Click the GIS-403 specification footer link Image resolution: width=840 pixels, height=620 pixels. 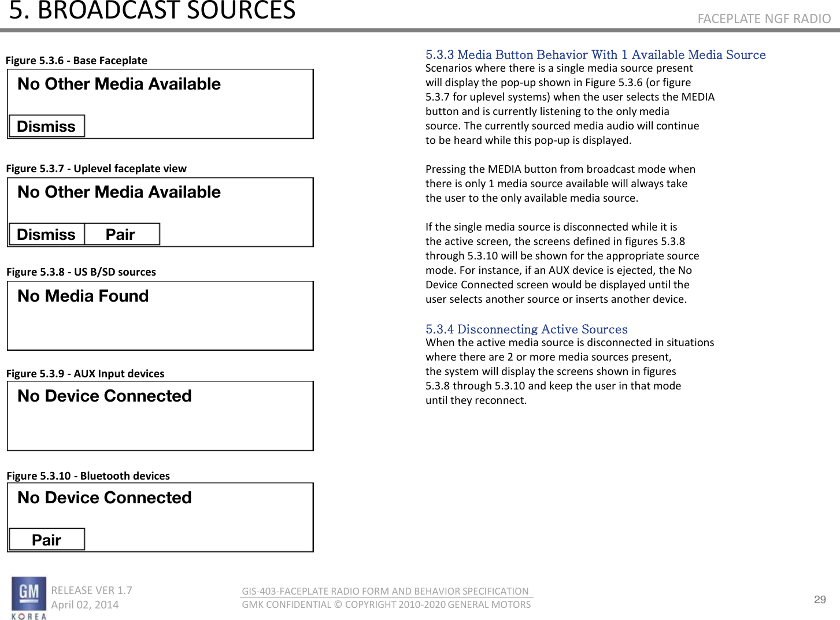coord(386,591)
